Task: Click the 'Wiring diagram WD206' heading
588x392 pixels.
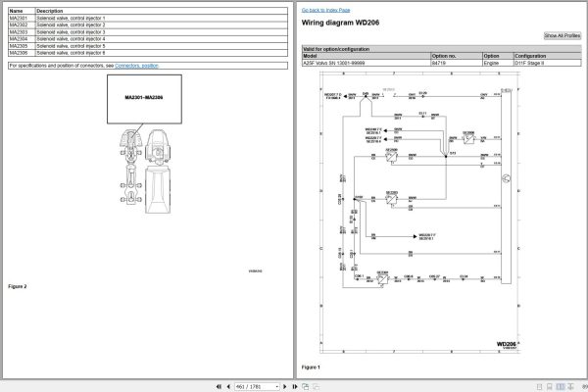Action: (340, 23)
